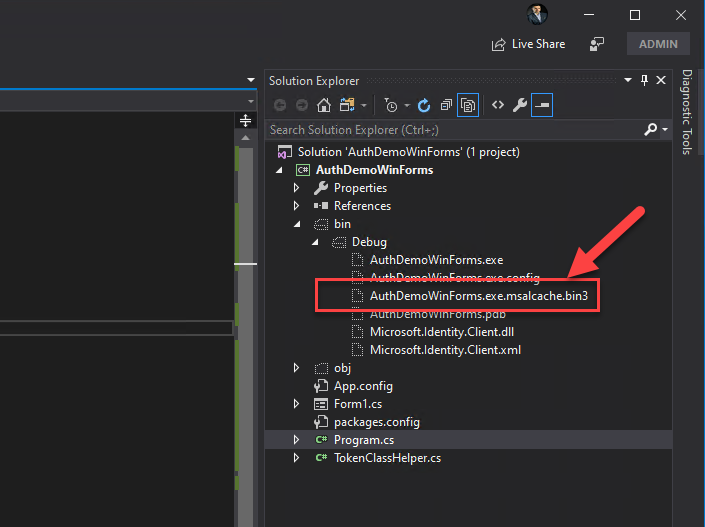The width and height of the screenshot is (705, 527).
Task: Expand the TokenClassHelper.cs node
Action: pyautogui.click(x=296, y=458)
